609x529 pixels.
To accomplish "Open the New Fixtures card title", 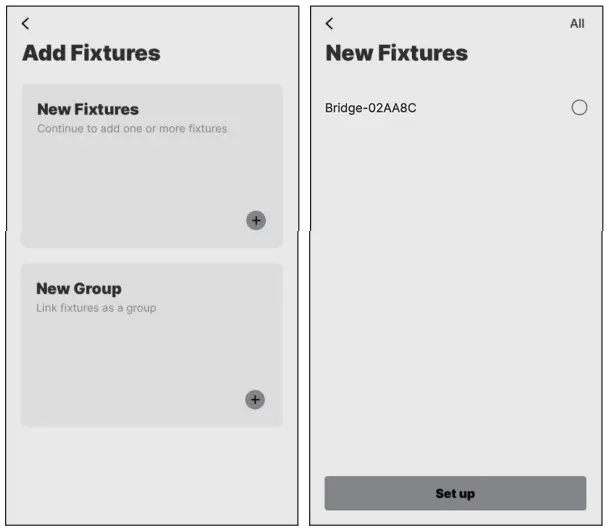I will pos(88,109).
